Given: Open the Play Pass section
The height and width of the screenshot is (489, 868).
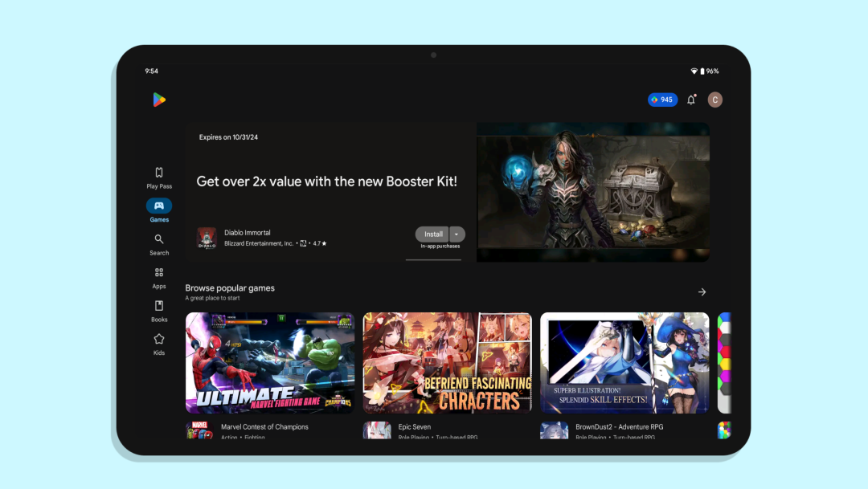Looking at the screenshot, I should (x=159, y=177).
